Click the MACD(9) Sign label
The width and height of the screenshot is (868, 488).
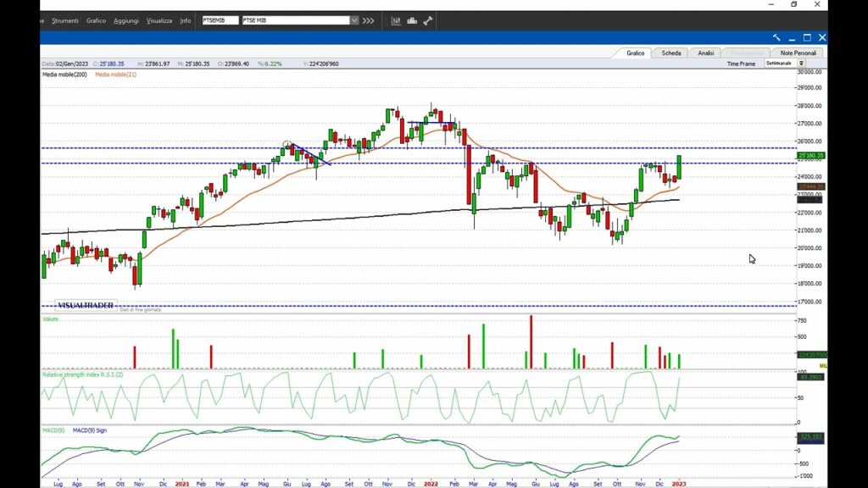tap(90, 430)
